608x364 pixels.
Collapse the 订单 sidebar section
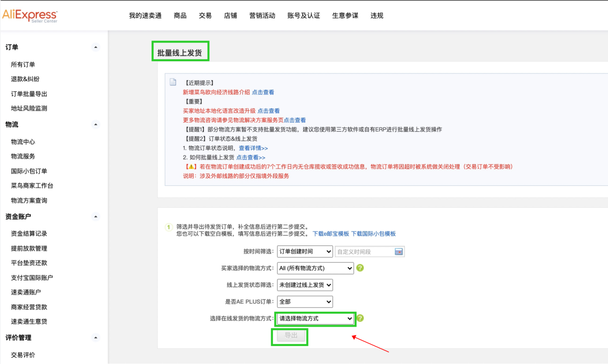pyautogui.click(x=95, y=47)
